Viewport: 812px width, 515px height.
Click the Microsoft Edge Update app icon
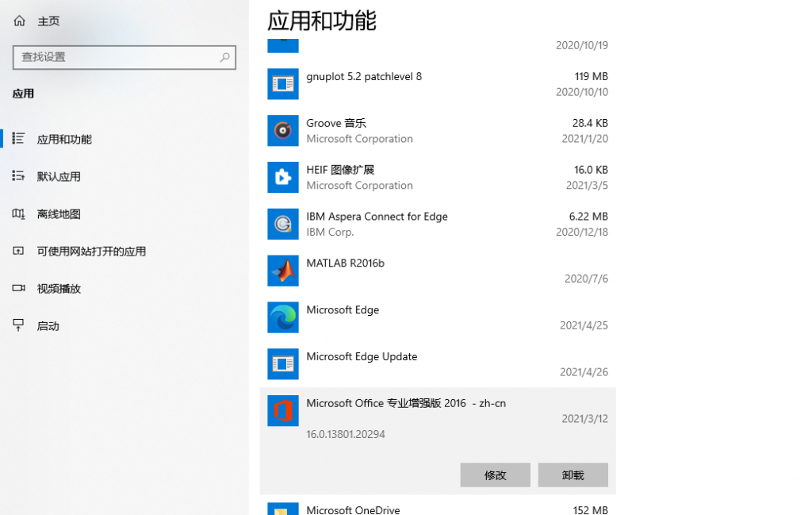click(283, 363)
